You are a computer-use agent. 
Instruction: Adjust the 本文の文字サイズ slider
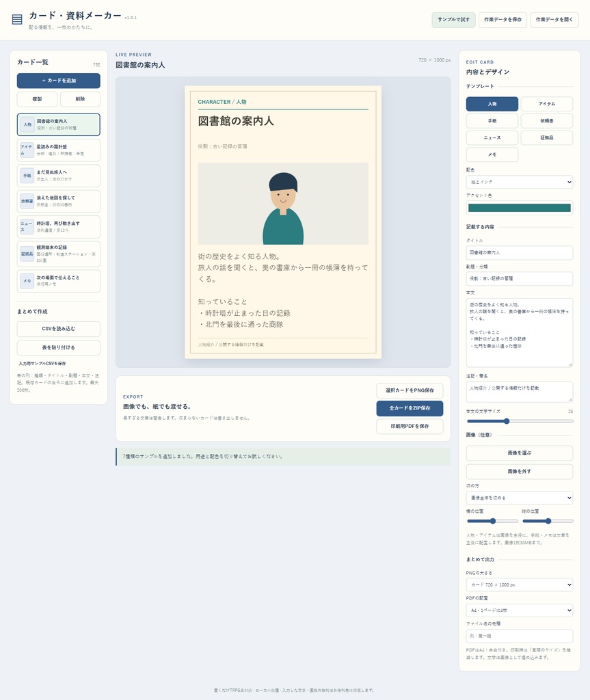click(520, 421)
